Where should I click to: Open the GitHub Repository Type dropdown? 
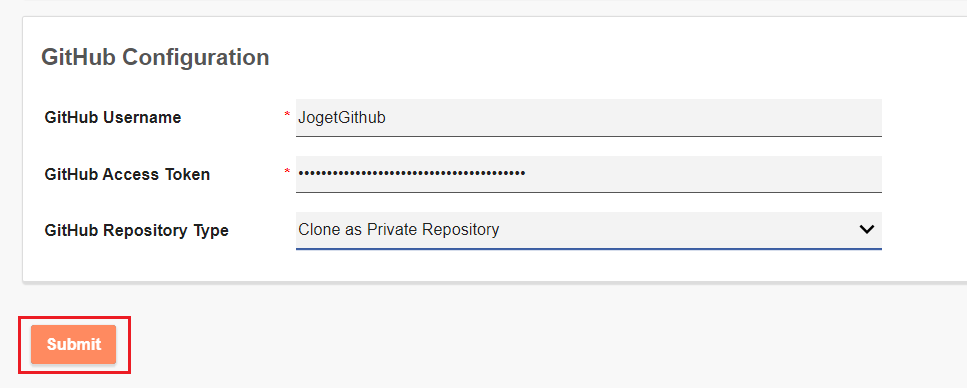588,230
